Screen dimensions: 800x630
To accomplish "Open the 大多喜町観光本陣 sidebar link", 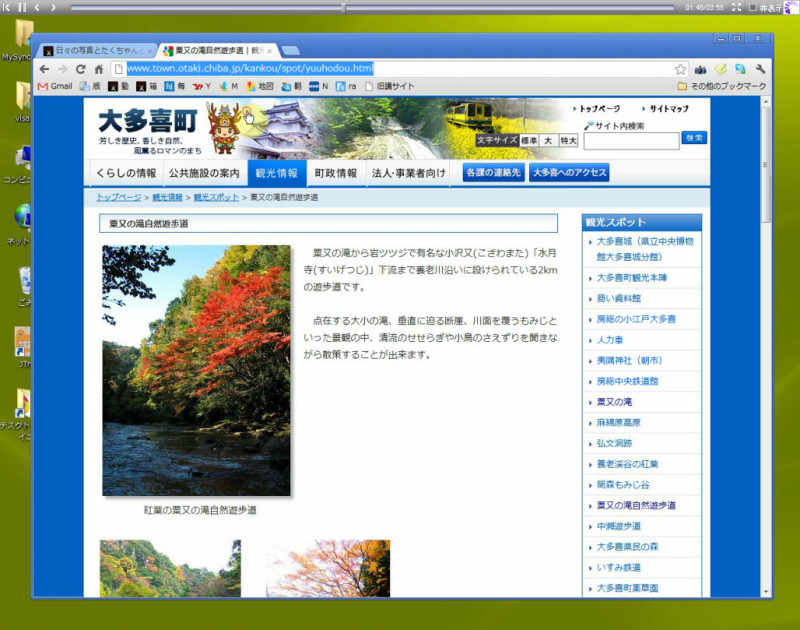I will click(x=632, y=278).
